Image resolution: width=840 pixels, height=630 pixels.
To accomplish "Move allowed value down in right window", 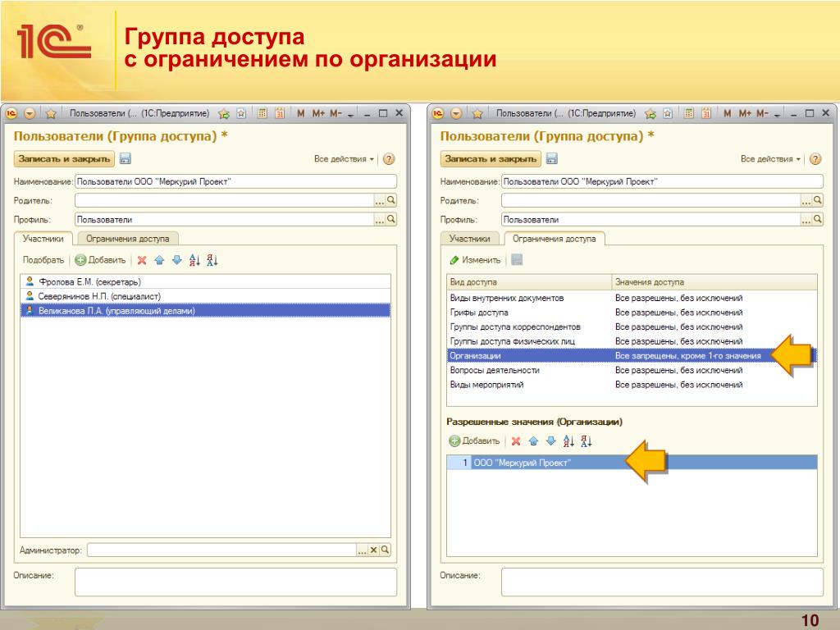I will point(550,441).
